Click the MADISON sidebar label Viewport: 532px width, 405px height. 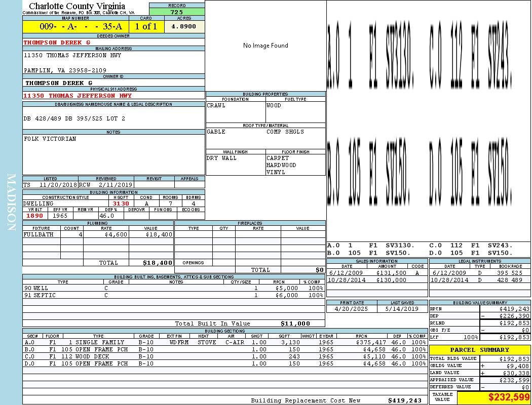tap(12, 202)
